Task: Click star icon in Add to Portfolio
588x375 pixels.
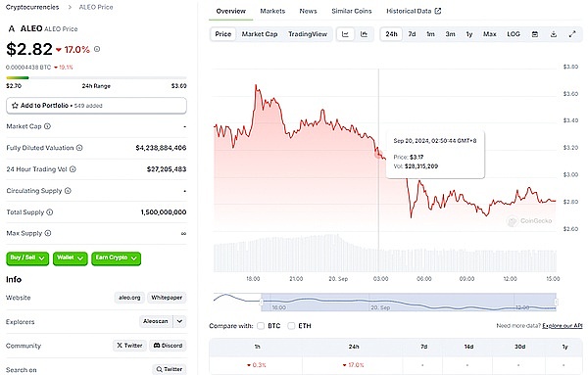Action: coord(15,106)
